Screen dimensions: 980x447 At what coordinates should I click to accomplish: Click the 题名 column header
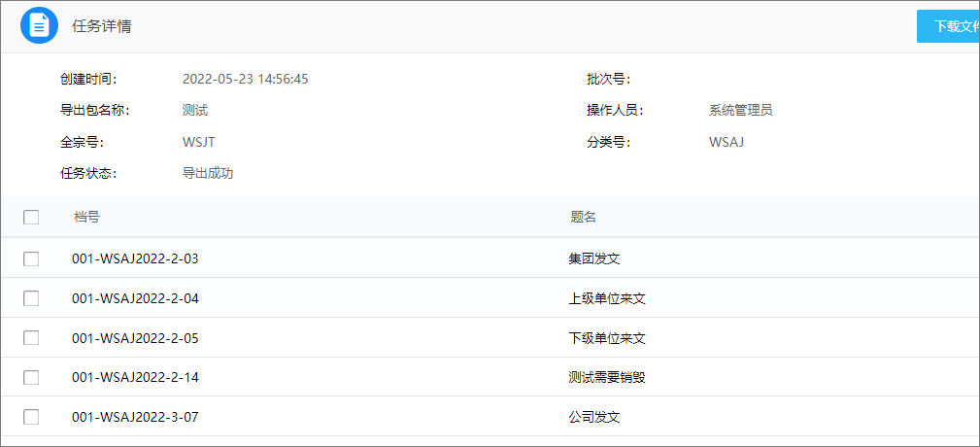point(583,217)
